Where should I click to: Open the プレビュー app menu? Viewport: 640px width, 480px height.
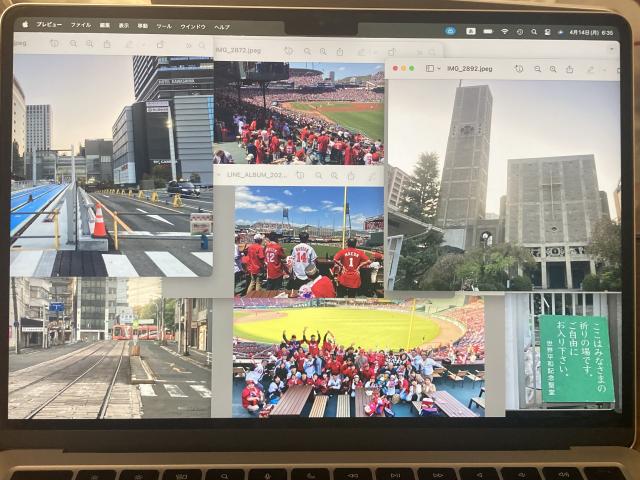pos(49,24)
